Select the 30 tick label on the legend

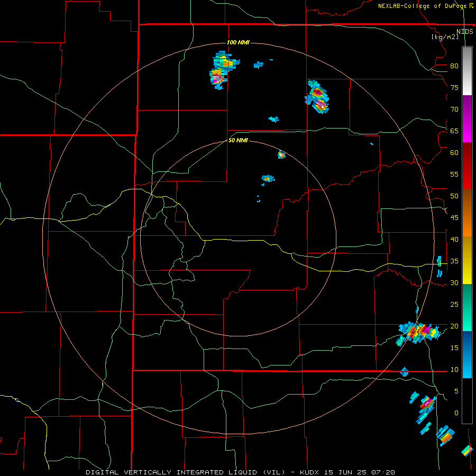454,282
